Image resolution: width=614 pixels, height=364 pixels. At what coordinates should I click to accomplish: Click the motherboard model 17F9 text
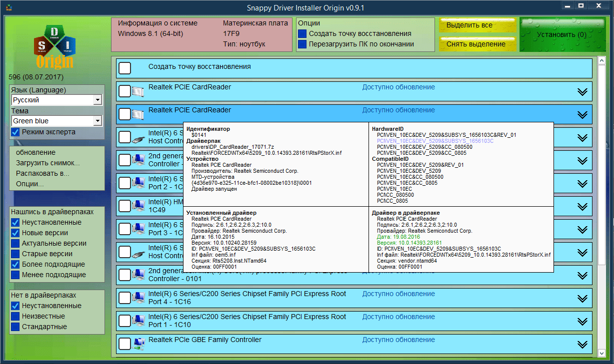point(231,33)
